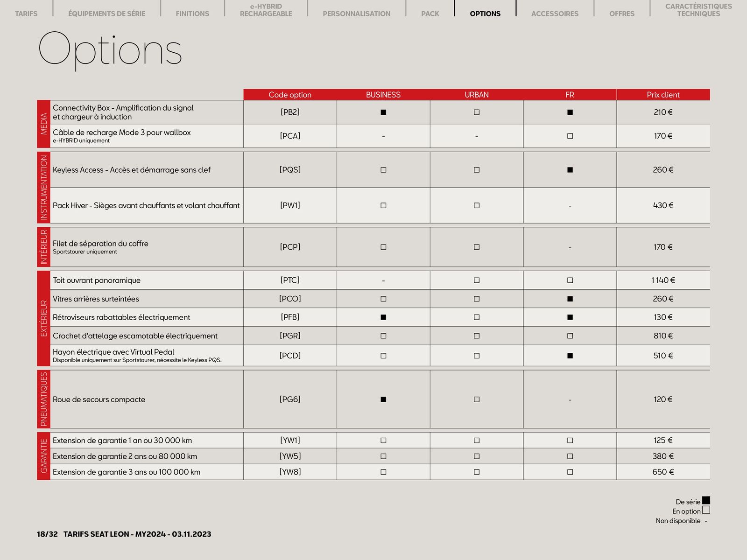This screenshot has height=560, width=747.
Task: Click the INSTRUMENTATION category label
Action: 44,188
